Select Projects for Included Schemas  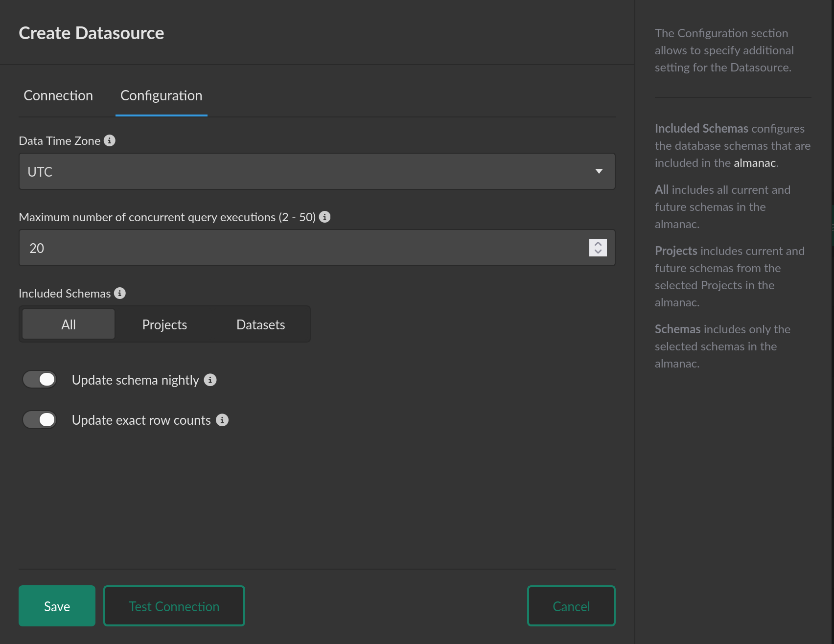coord(164,324)
